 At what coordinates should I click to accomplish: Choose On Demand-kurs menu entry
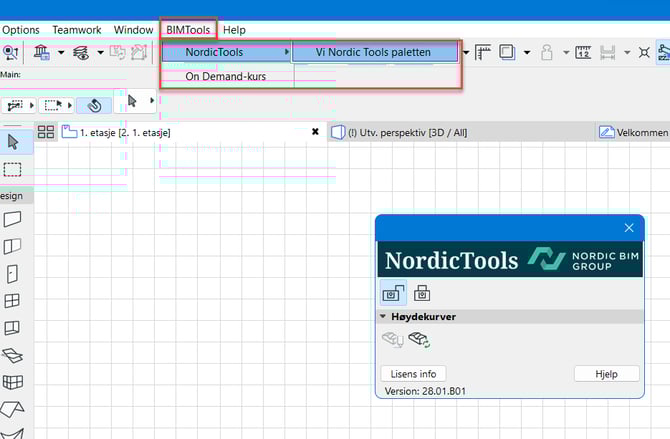[x=226, y=77]
